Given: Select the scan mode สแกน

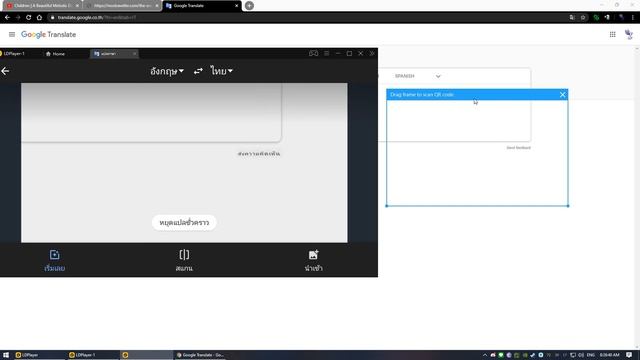Looking at the screenshot, I should coord(184,260).
